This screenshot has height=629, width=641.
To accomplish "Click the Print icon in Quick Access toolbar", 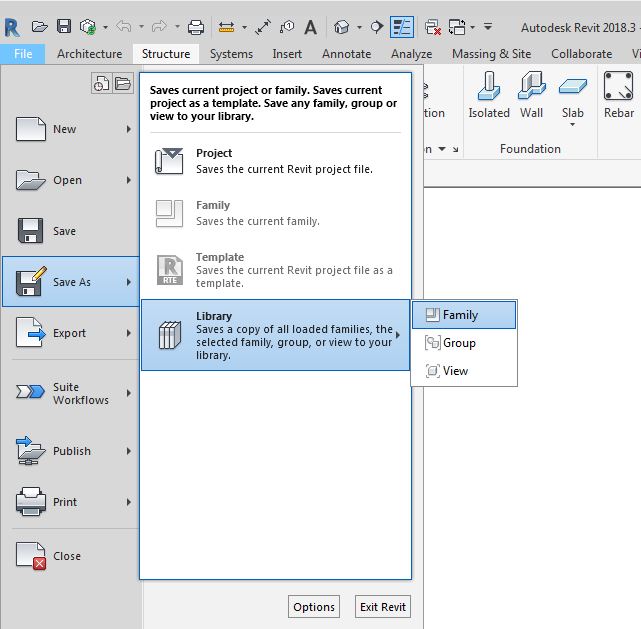I will click(195, 27).
